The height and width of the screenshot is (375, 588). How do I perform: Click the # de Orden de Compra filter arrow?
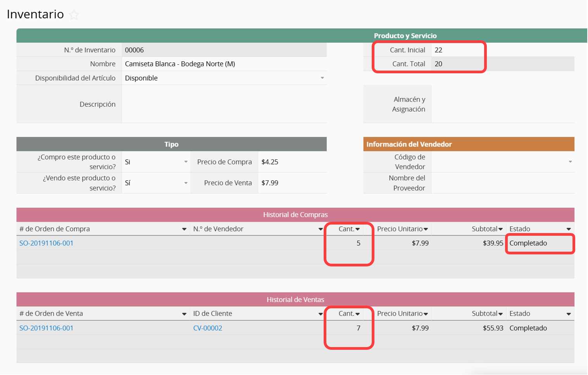click(x=184, y=229)
